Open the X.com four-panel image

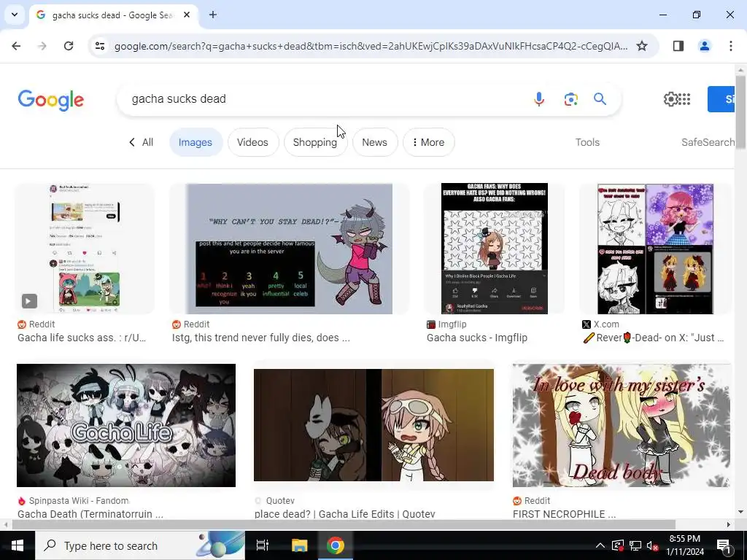pos(656,249)
